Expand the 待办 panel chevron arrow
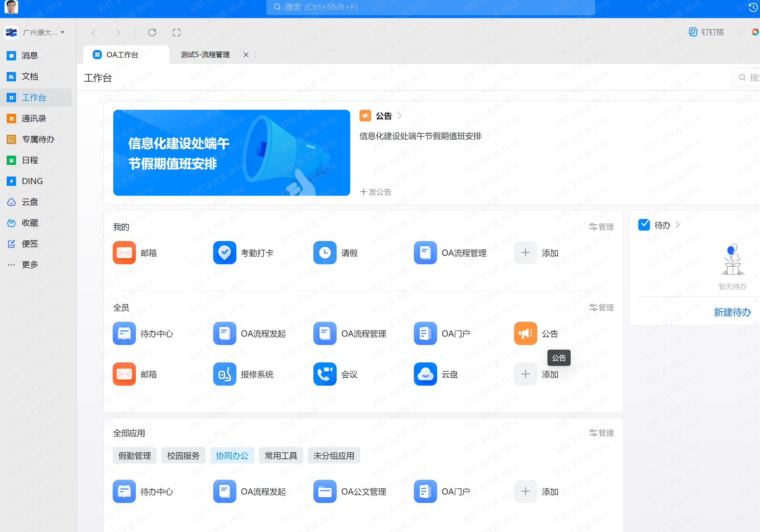The width and height of the screenshot is (760, 532). [678, 225]
